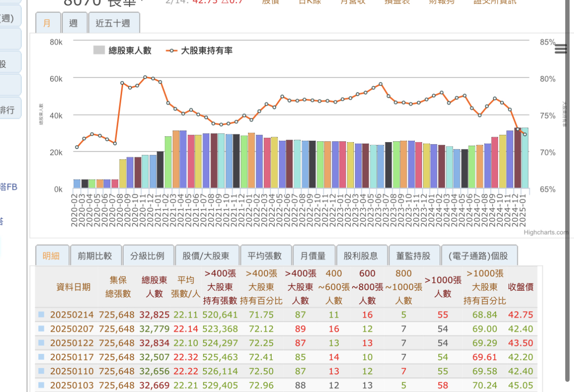Go to the 股價/大股東 tab
Screen dimensions: 574x392
pyautogui.click(x=206, y=256)
